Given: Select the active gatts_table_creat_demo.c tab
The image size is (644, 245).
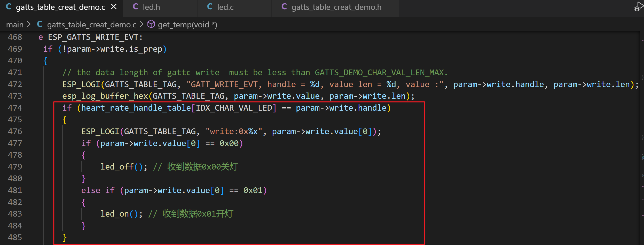Looking at the screenshot, I should tap(61, 9).
